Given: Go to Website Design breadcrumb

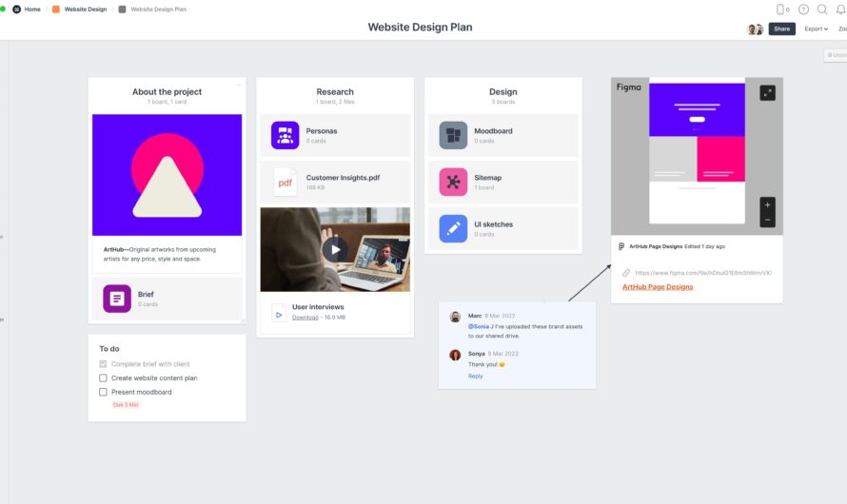Looking at the screenshot, I should click(86, 10).
